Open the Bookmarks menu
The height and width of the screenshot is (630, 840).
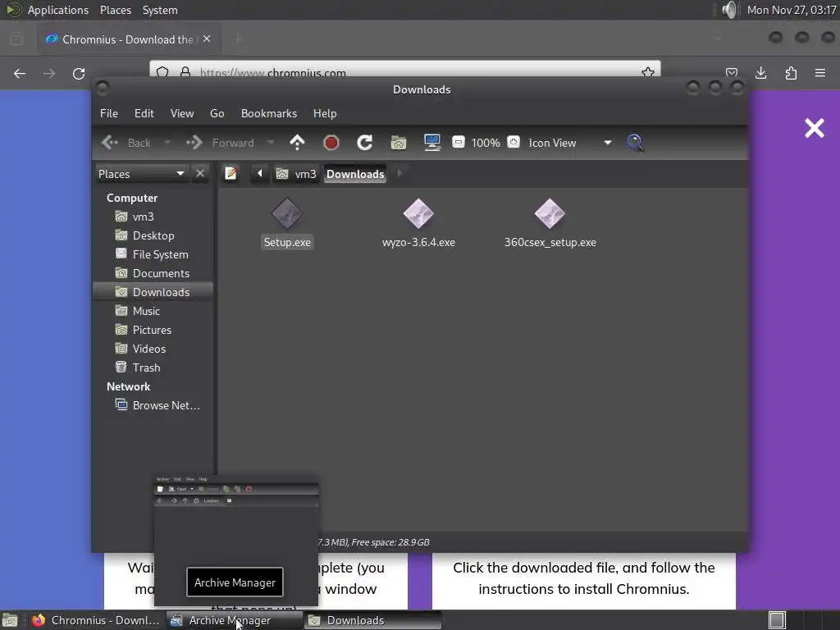coord(269,113)
